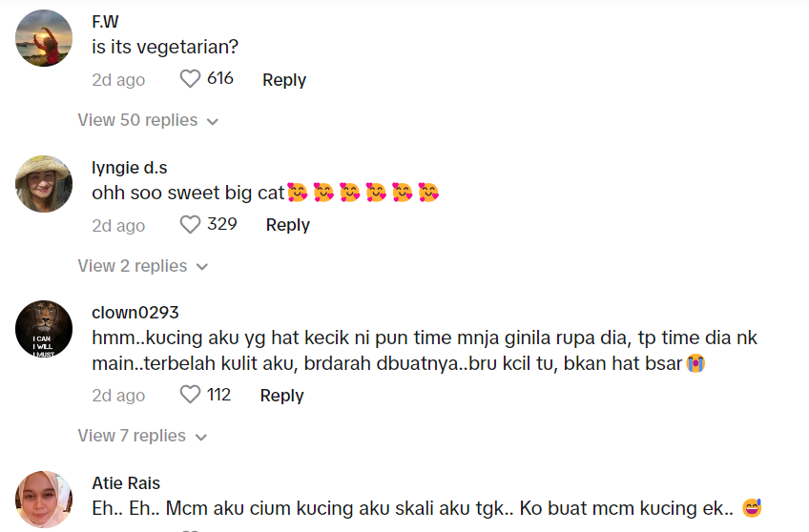The width and height of the screenshot is (809, 532).
Task: Reply to F.W's comment
Action: tap(284, 80)
